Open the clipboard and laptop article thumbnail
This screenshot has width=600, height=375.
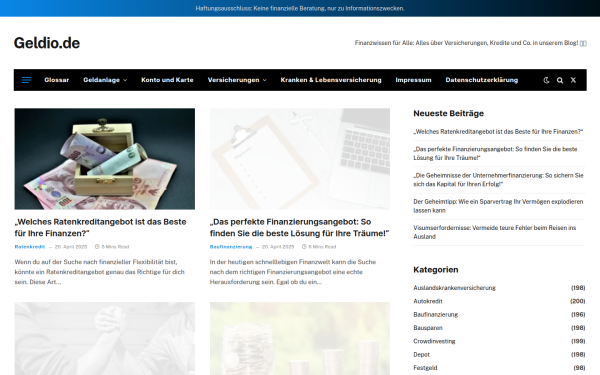300,159
